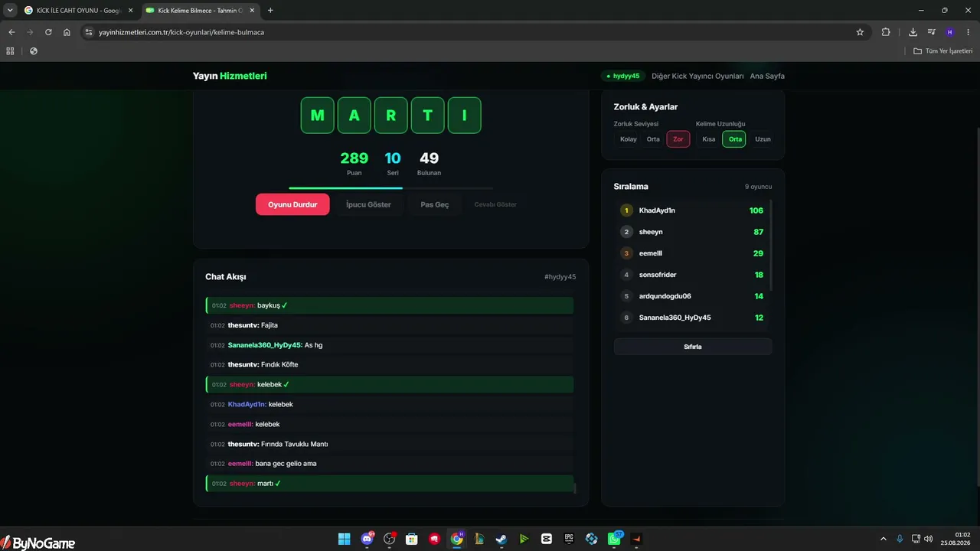The height and width of the screenshot is (551, 980).
Task: Click İpucu Göster
Action: [x=368, y=204]
